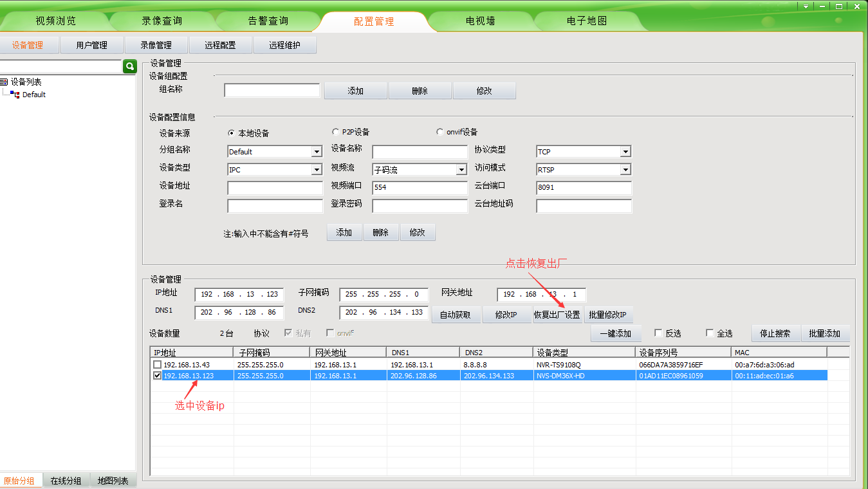Click the 设备地址 input field
Screen dimensions: 868x489
pyautogui.click(x=275, y=188)
